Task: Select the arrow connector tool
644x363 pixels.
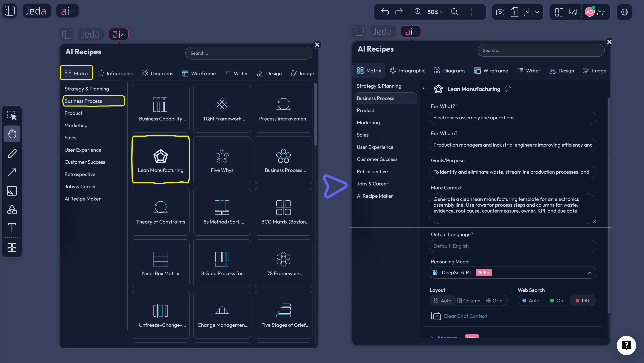Action: coord(12,172)
